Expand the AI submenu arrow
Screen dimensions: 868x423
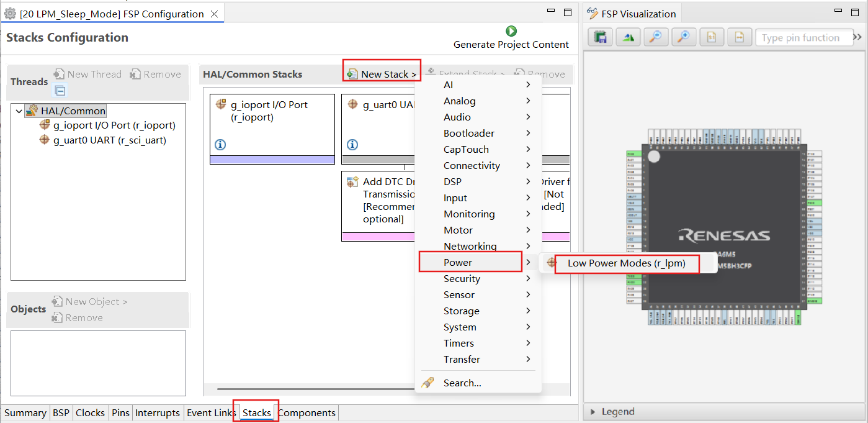[528, 84]
